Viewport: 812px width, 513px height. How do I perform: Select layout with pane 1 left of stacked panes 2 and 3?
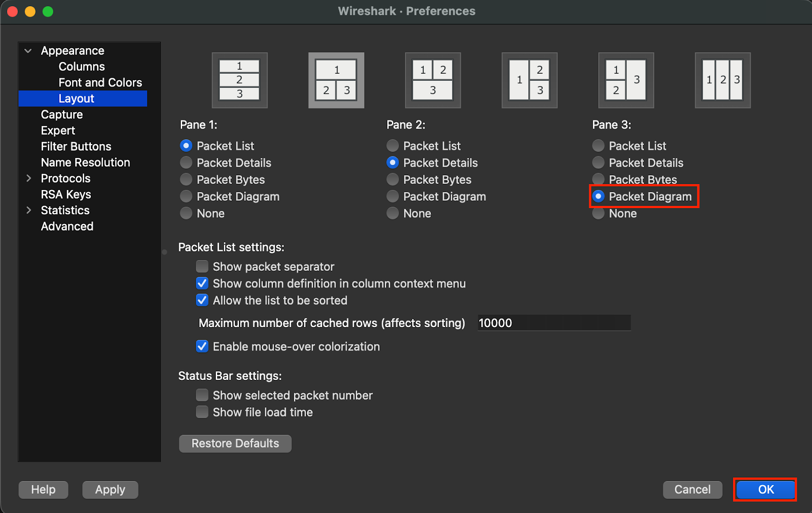click(529, 80)
